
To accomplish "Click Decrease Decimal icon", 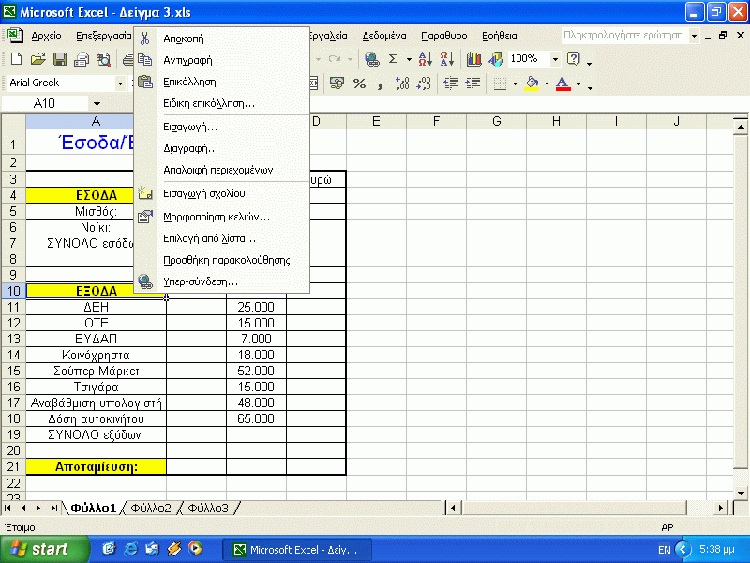I will 424,84.
